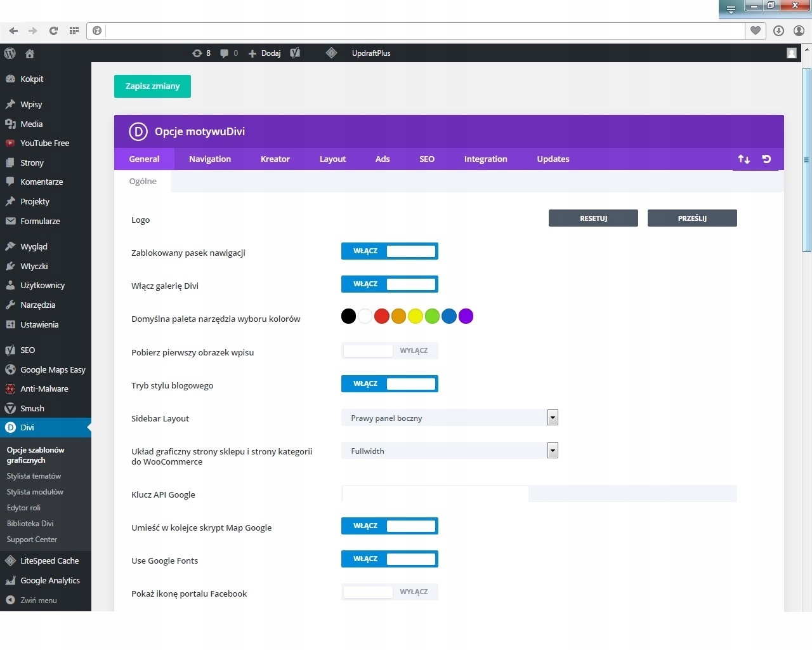
Task: Click the LiteSpeed diamond icon in admin bar
Action: click(x=331, y=53)
